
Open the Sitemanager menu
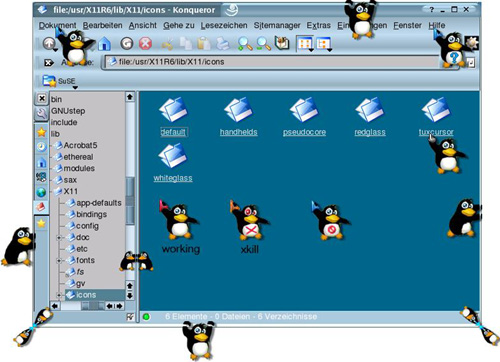click(277, 25)
